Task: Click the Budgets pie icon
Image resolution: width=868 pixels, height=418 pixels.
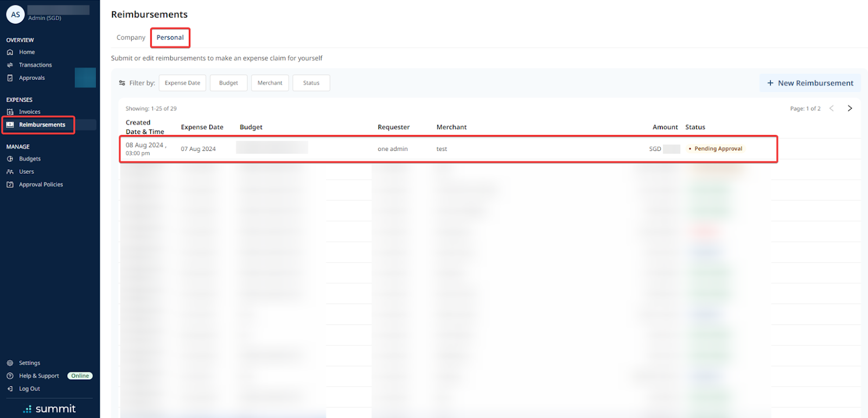Action: (10, 159)
